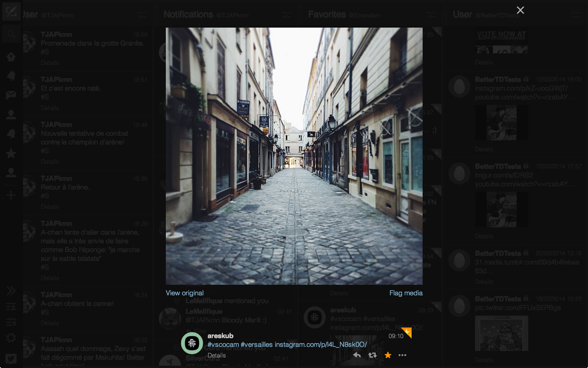The height and width of the screenshot is (368, 588).
Task: Open the compose new tweet button
Action: click(11, 11)
